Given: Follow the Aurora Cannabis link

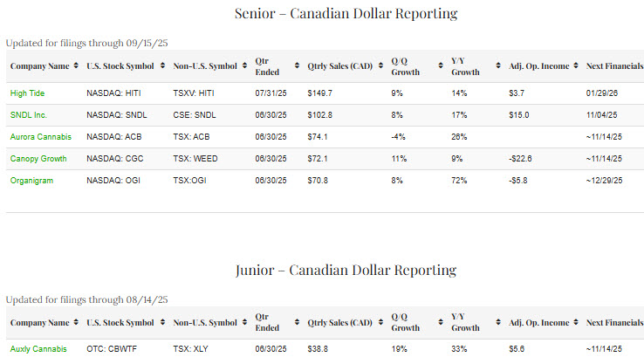Looking at the screenshot, I should coord(41,136).
